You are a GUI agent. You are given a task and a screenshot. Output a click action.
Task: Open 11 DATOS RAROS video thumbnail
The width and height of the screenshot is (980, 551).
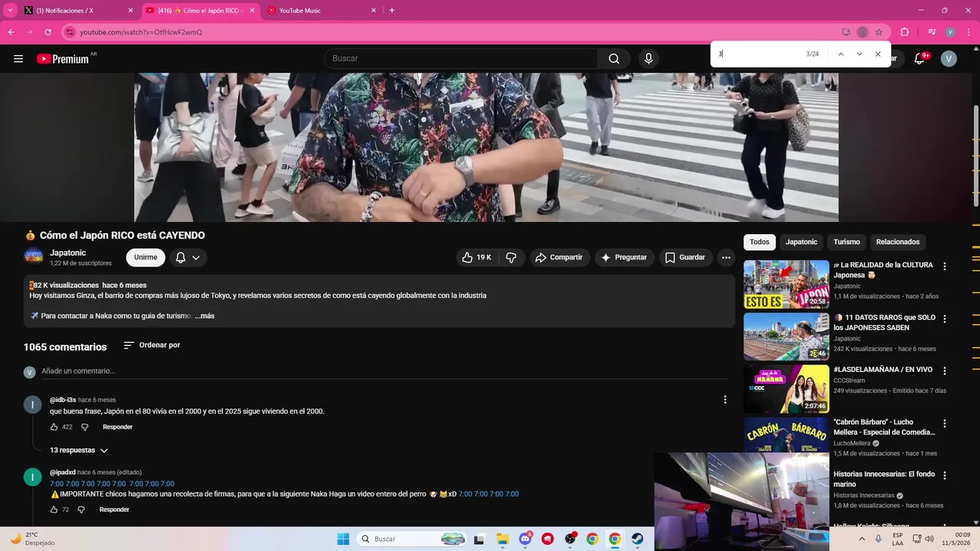[x=786, y=336]
